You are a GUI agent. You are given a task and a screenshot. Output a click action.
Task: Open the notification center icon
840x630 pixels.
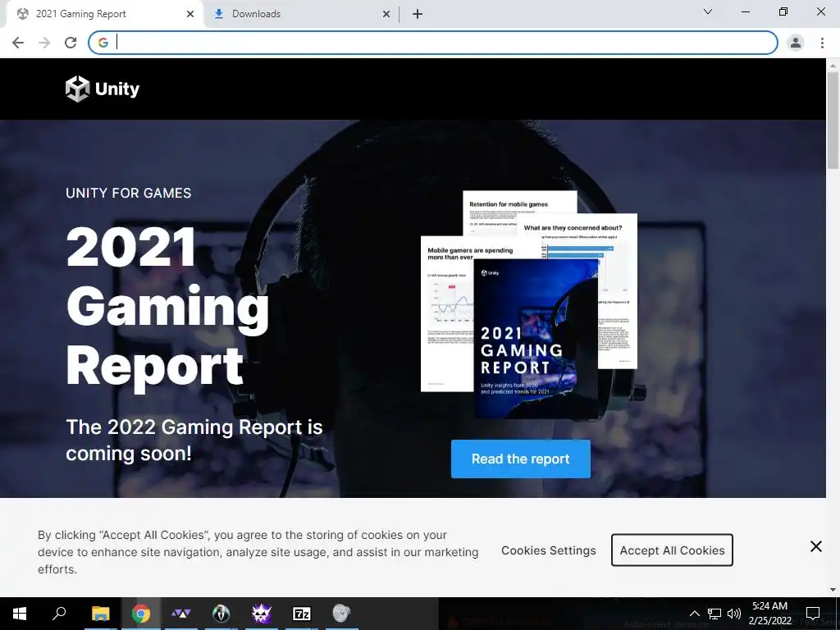[x=813, y=614]
